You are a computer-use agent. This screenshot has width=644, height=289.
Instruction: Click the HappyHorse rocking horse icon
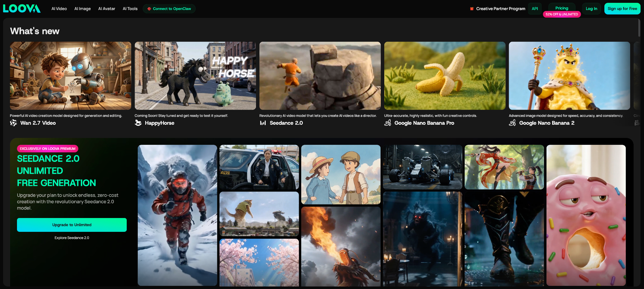138,123
